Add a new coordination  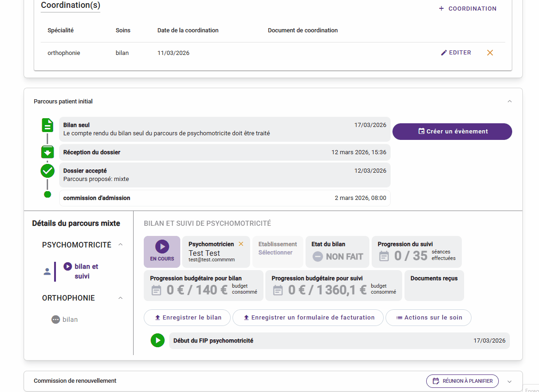[x=467, y=8]
